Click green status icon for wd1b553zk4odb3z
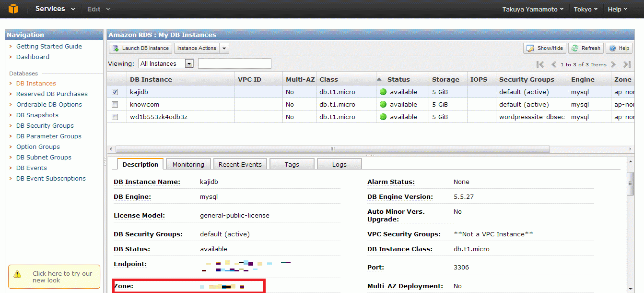Viewport: 644px width, 293px height. (x=383, y=117)
